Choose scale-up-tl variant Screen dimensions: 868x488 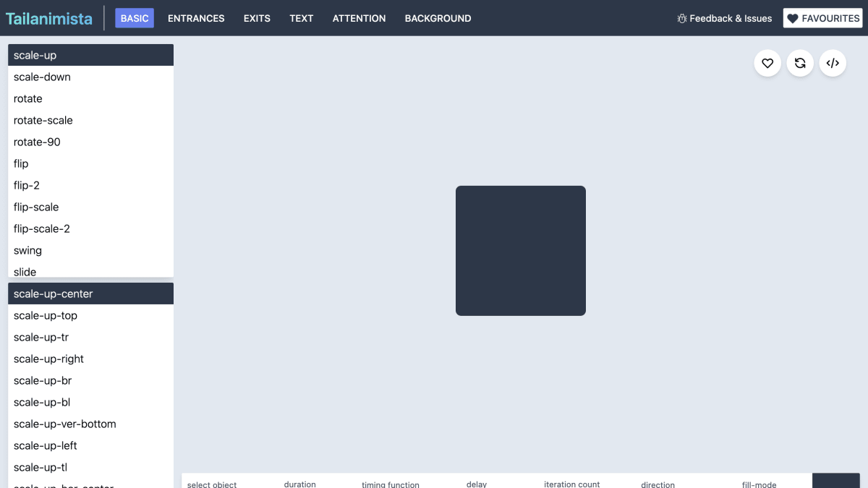(90, 467)
